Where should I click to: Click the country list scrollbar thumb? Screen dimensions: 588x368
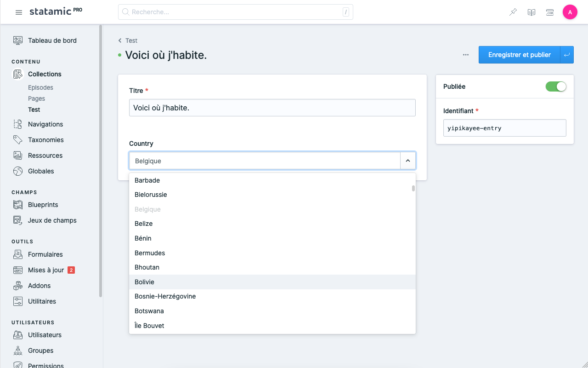click(413, 188)
